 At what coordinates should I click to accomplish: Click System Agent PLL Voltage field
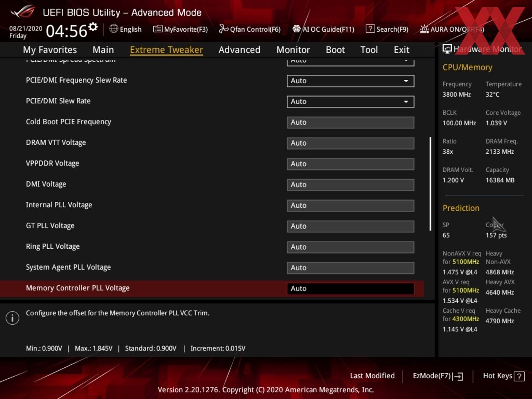click(350, 268)
